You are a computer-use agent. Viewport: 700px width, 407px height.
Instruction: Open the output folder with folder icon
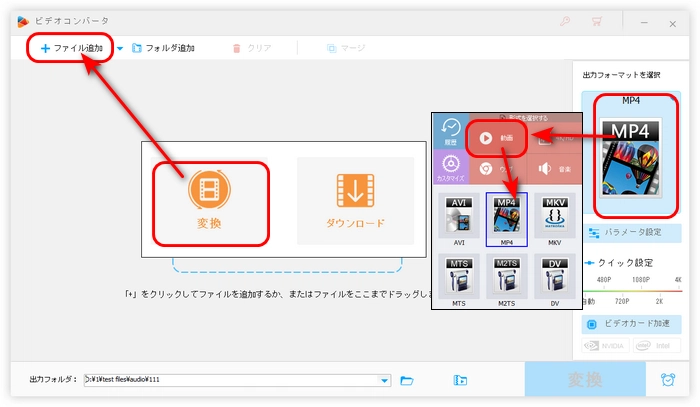(407, 380)
